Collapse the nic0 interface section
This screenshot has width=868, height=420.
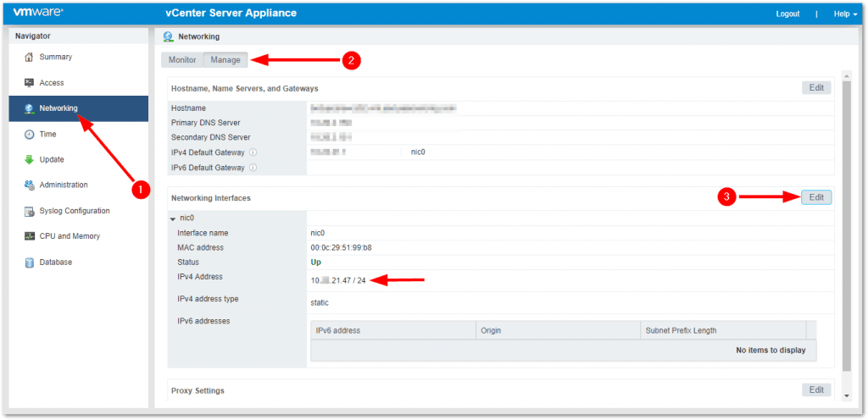[173, 219]
